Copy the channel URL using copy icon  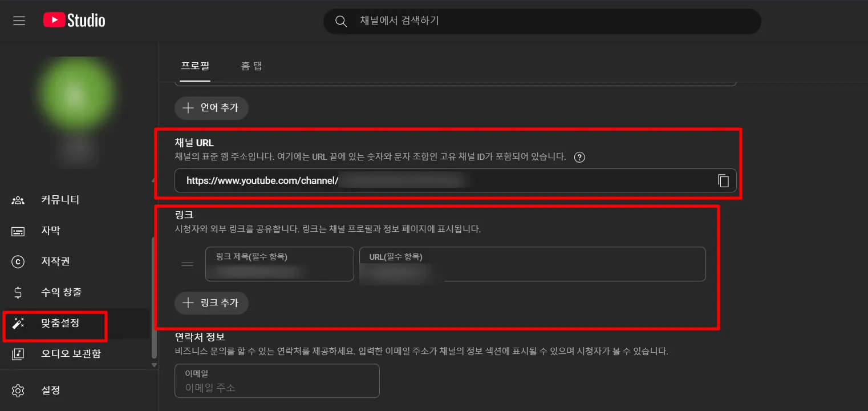tap(723, 180)
